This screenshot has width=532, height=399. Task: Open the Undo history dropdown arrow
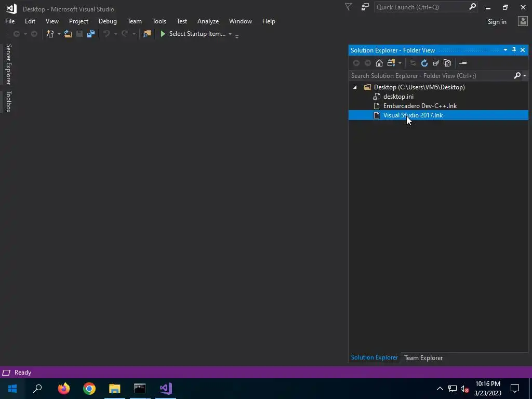tap(115, 34)
